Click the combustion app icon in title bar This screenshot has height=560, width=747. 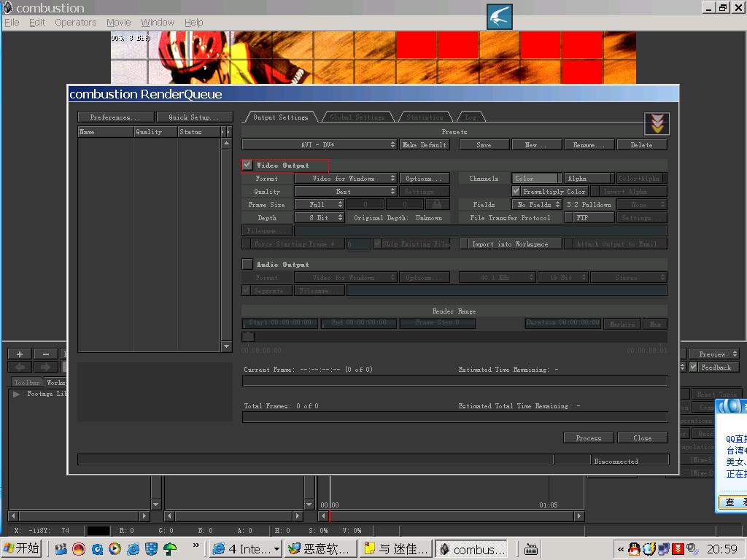[7, 7]
